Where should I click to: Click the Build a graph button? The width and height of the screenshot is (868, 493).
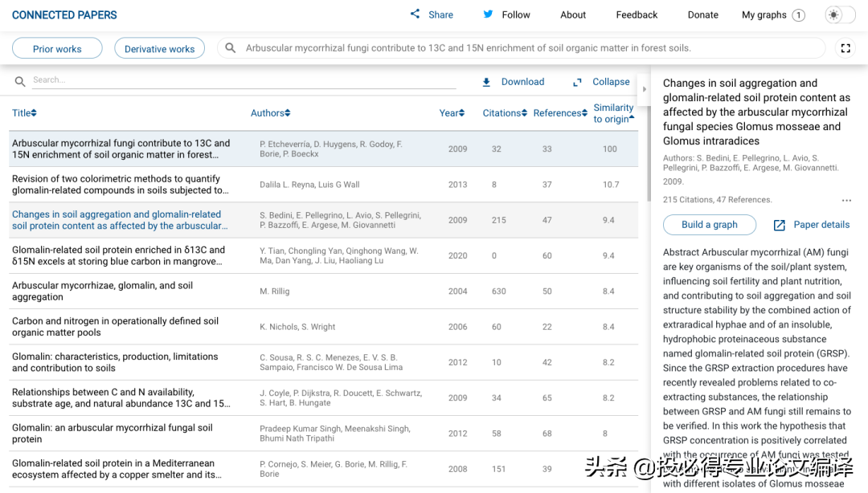[x=709, y=225]
